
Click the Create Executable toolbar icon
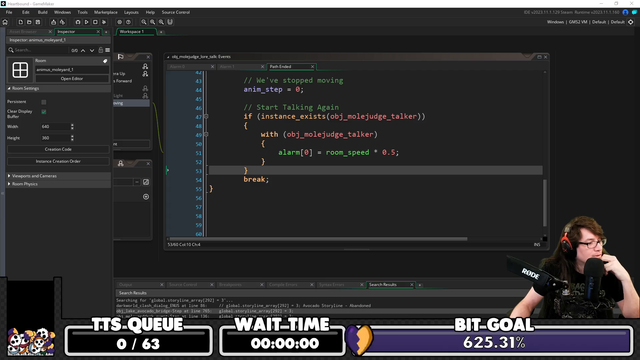pyautogui.click(x=53, y=22)
